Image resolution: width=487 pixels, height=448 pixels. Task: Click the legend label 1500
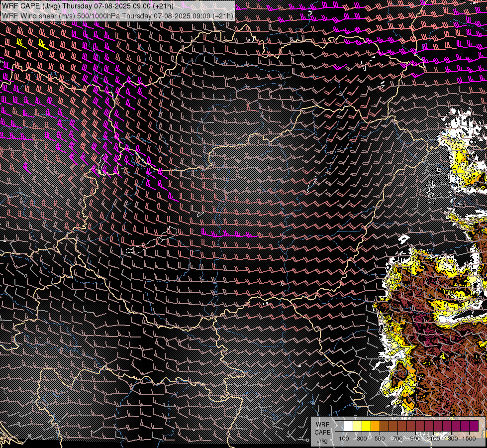pos(469,439)
